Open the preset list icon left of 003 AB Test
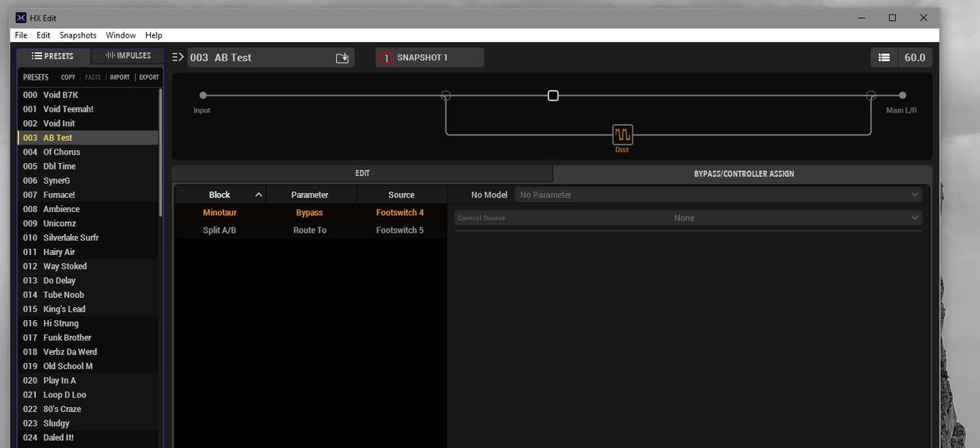The image size is (980, 448). 178,57
